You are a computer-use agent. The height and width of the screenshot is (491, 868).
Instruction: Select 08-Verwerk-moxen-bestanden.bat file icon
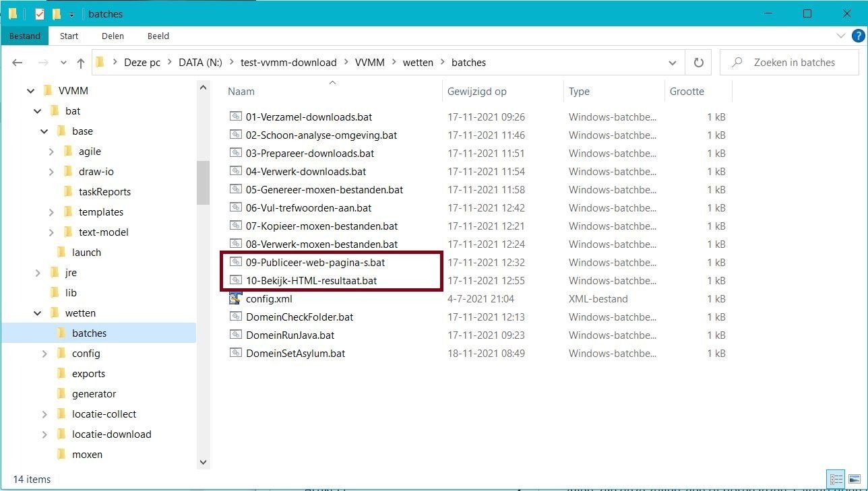pyautogui.click(x=235, y=244)
